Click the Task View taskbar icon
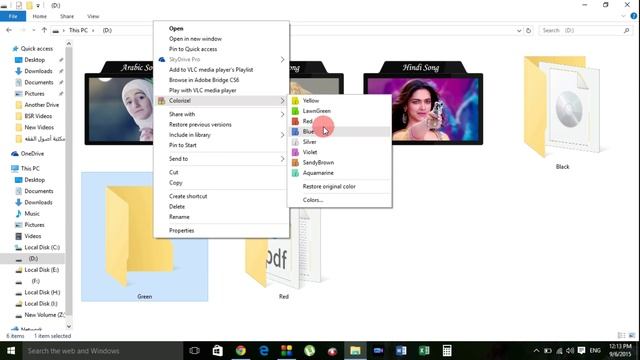The width and height of the screenshot is (640, 360). coord(194,351)
